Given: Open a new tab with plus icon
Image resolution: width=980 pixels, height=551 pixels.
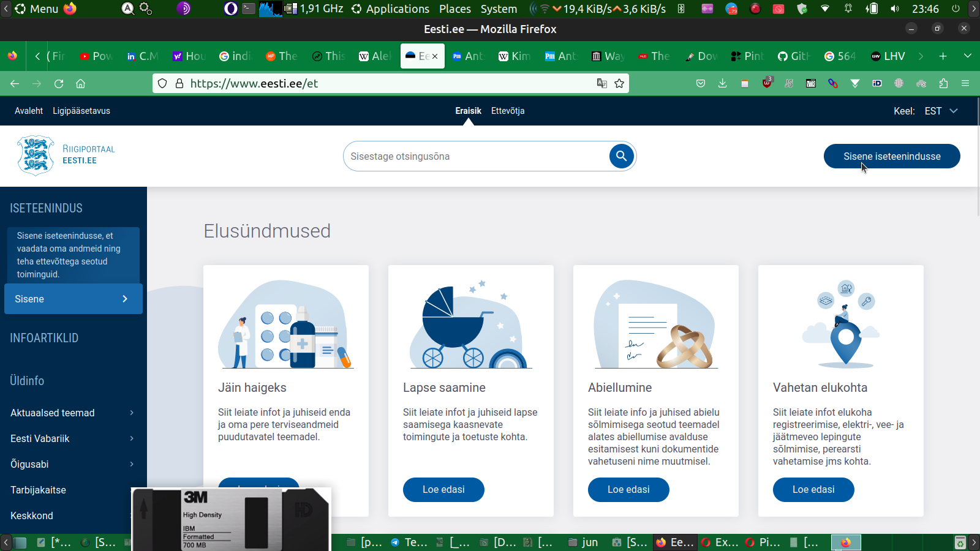Looking at the screenshot, I should 943,56.
